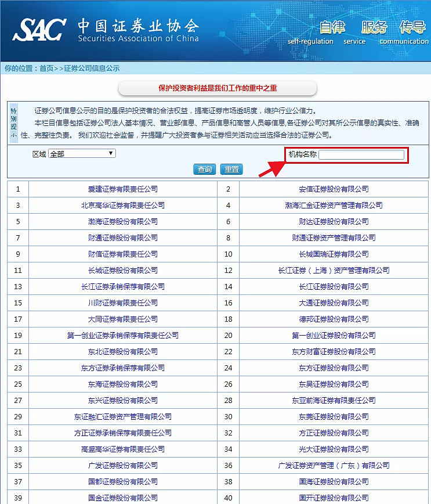This screenshot has width=431, height=504.
Task: Open 长城证券股份有限公司 link
Action: 123,271
